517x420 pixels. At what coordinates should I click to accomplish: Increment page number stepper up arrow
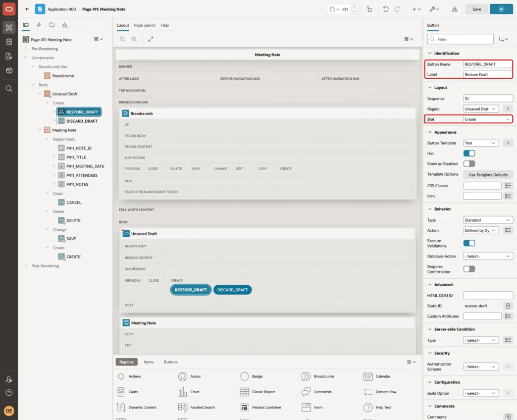point(354,7)
